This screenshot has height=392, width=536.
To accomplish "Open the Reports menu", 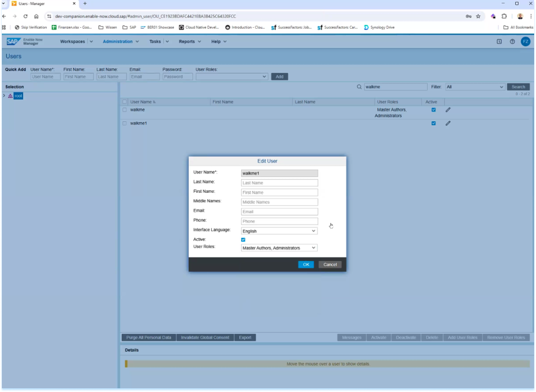I will 190,42.
